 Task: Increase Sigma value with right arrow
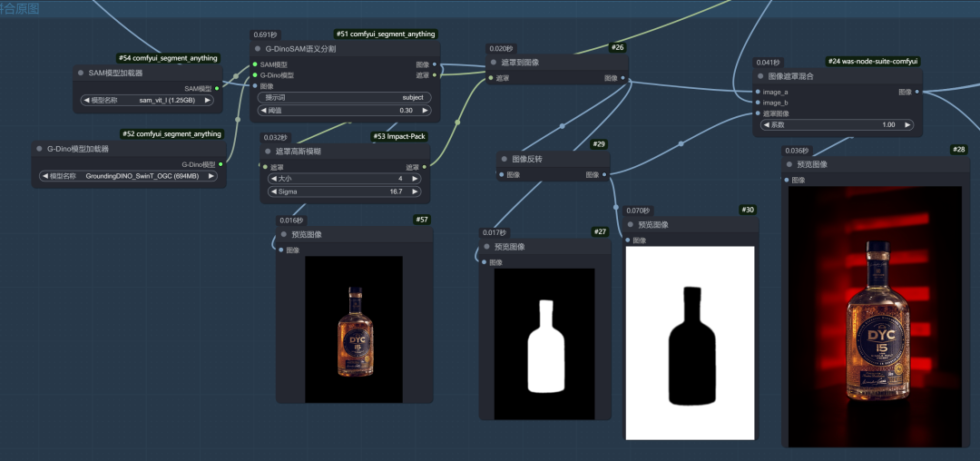(x=415, y=191)
